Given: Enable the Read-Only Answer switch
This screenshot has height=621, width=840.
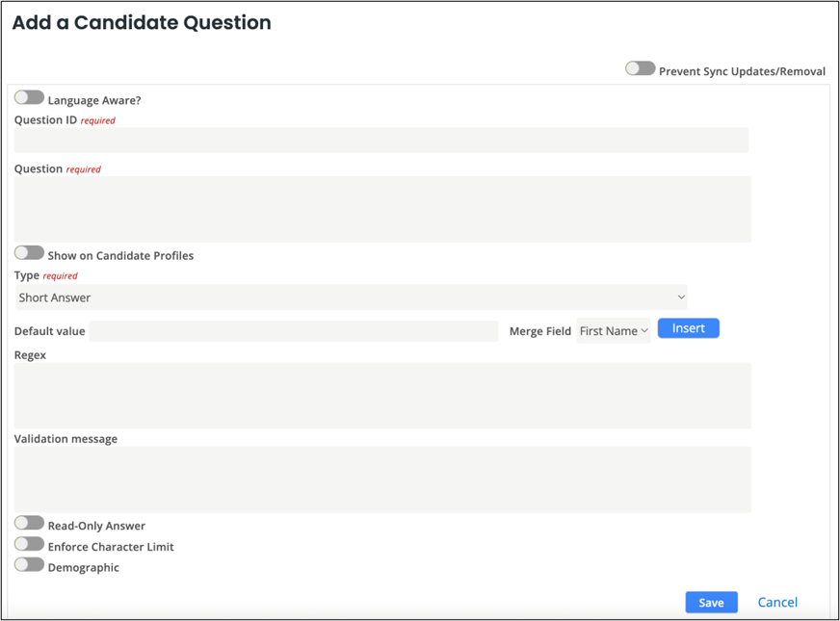Looking at the screenshot, I should [29, 523].
